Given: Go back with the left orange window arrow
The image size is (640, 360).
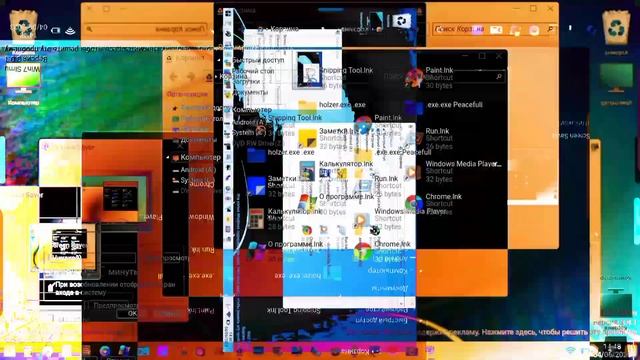Looking at the screenshot, I should pos(173,77).
